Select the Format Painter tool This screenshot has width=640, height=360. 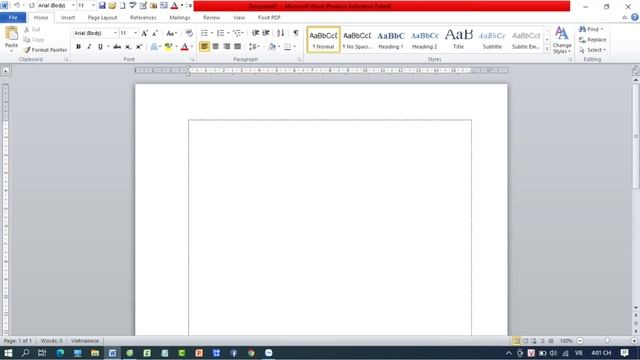(45, 50)
